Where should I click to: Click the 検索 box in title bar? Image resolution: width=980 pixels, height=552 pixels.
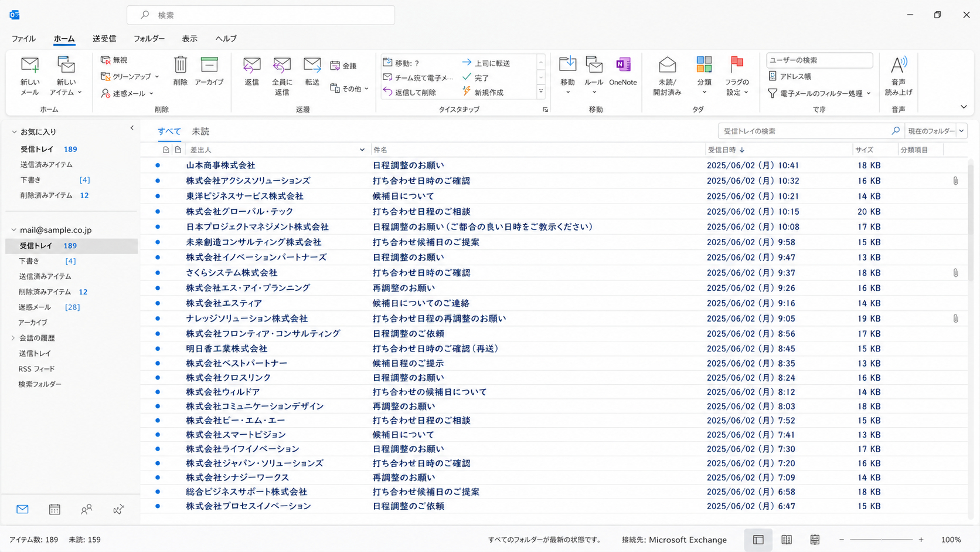pos(261,15)
